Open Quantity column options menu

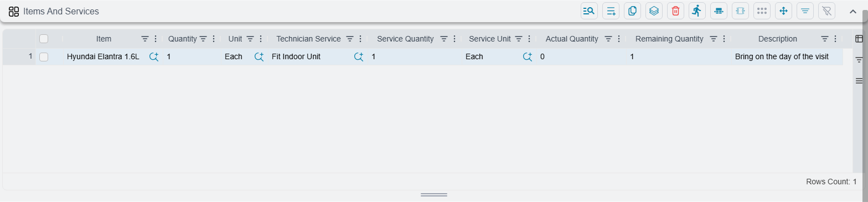tap(214, 39)
